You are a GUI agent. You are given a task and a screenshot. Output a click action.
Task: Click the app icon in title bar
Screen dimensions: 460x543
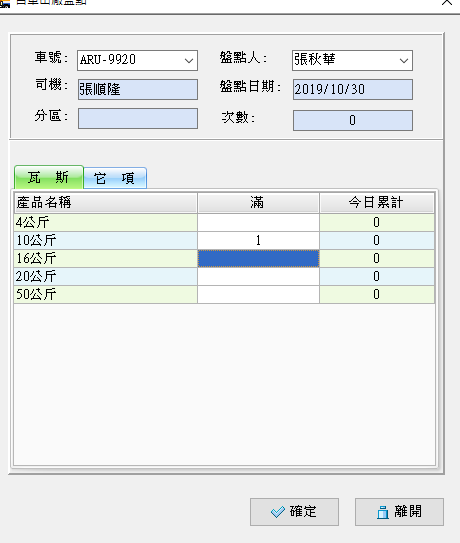pyautogui.click(x=5, y=3)
